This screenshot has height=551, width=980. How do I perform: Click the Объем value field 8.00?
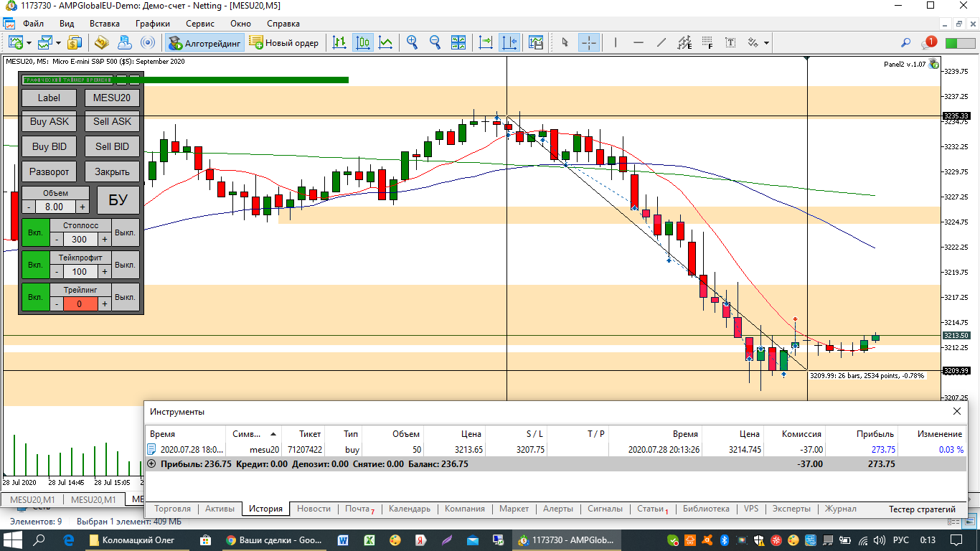(55, 207)
